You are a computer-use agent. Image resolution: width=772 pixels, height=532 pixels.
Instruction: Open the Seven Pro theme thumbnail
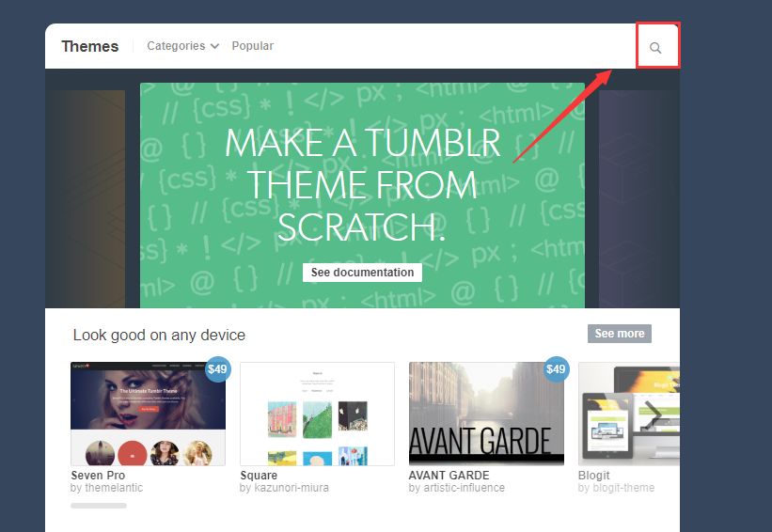149,414
